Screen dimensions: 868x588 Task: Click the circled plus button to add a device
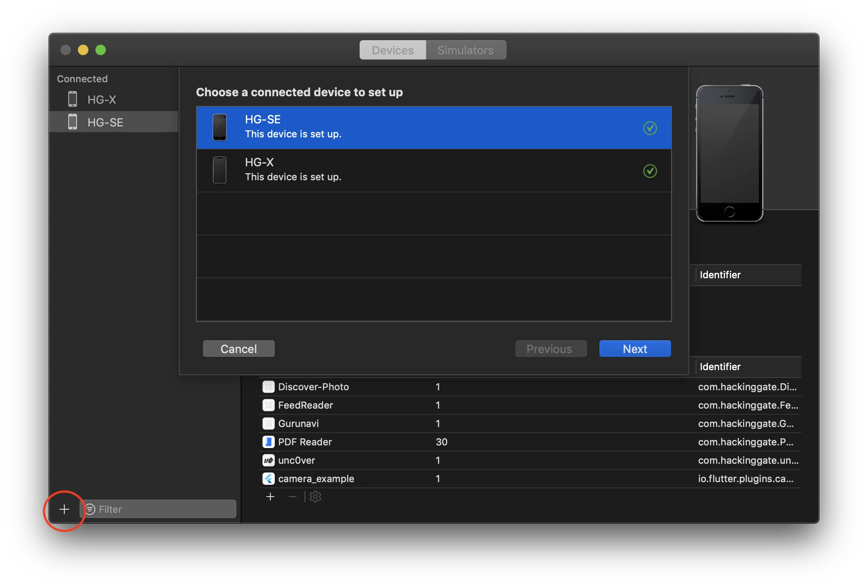pos(64,509)
